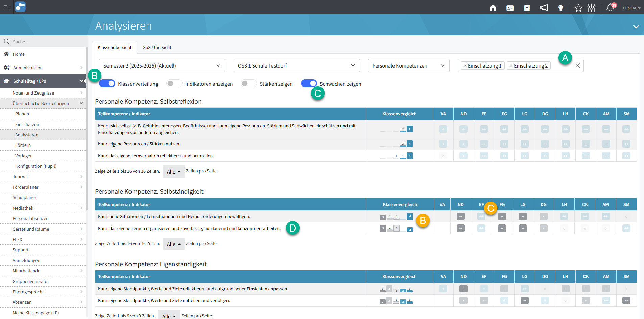644x319 pixels.
Task: Click ND rating in Lernsituationen bewältigen row
Action: click(461, 216)
